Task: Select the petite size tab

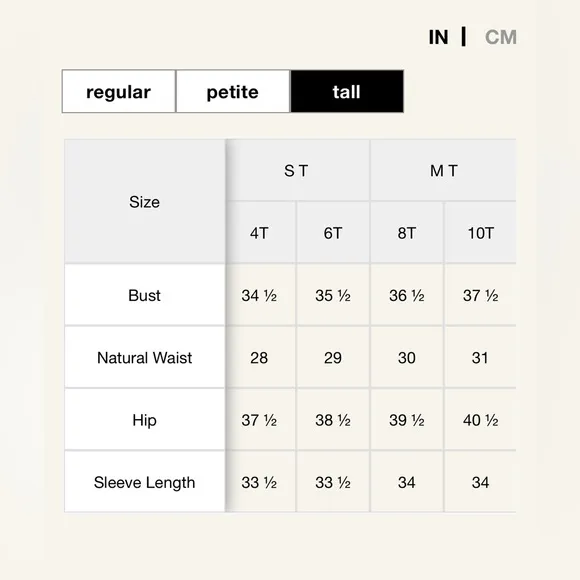Action: point(233,91)
